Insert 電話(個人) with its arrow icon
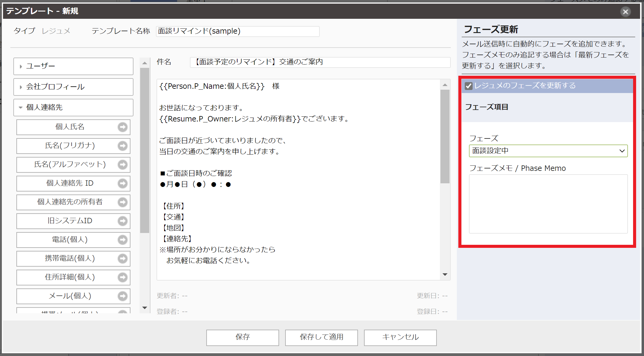This screenshot has width=644, height=356. 123,240
